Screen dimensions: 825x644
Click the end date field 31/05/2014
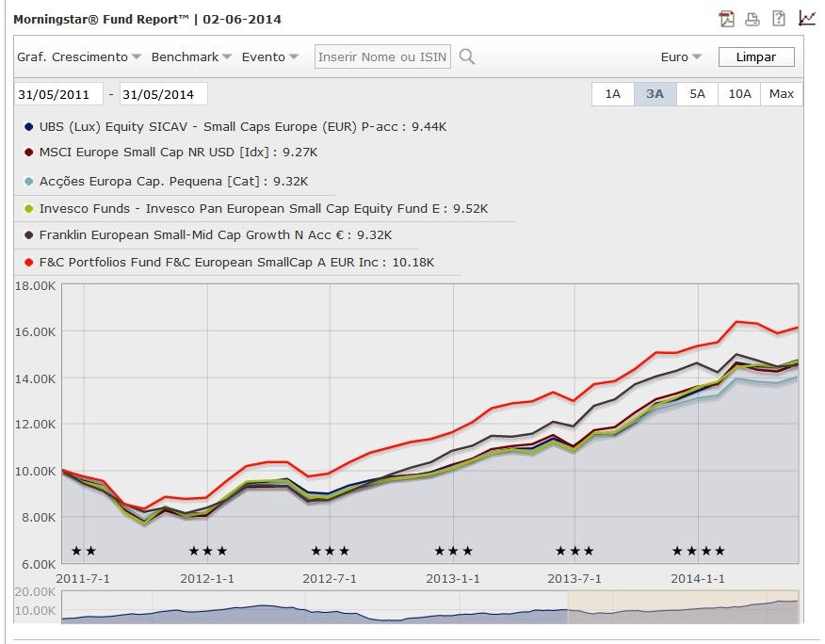click(164, 94)
